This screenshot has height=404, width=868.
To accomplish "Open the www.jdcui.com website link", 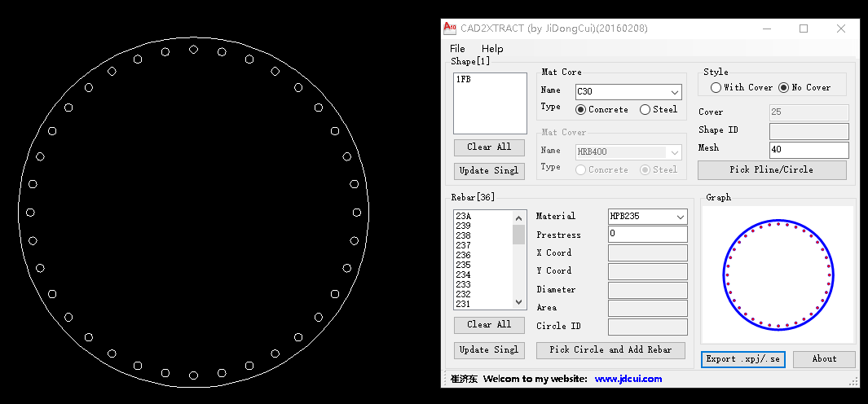I will (628, 379).
